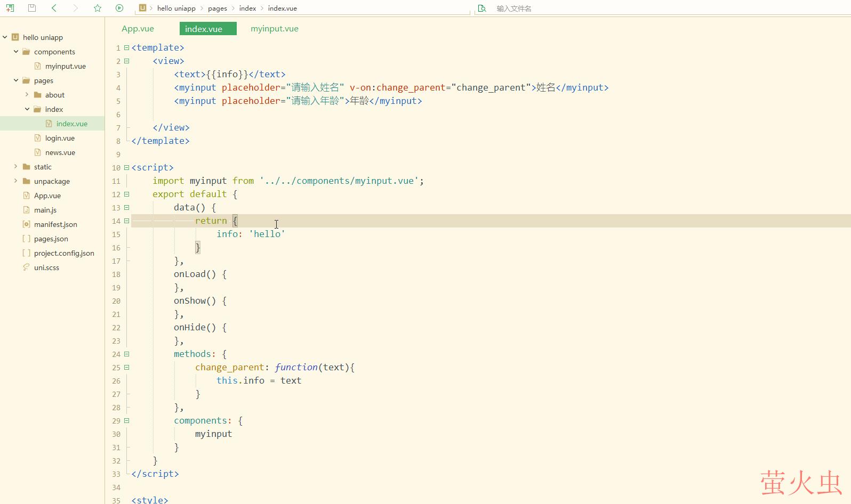Fold the script block at line 10
The height and width of the screenshot is (504, 851).
127,167
